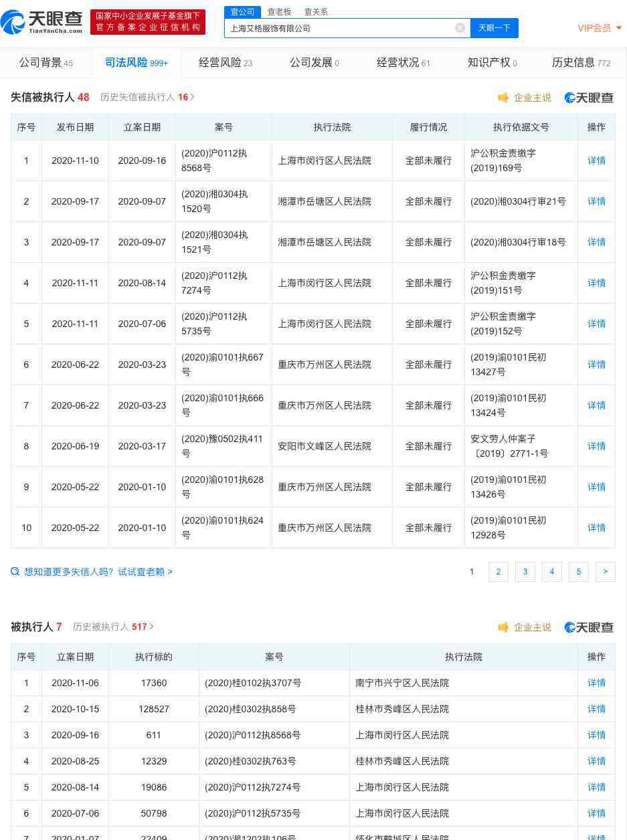Open 详情 for 失信 row 4 dated 2020-11-11
Image resolution: width=627 pixels, height=840 pixels.
click(x=596, y=283)
